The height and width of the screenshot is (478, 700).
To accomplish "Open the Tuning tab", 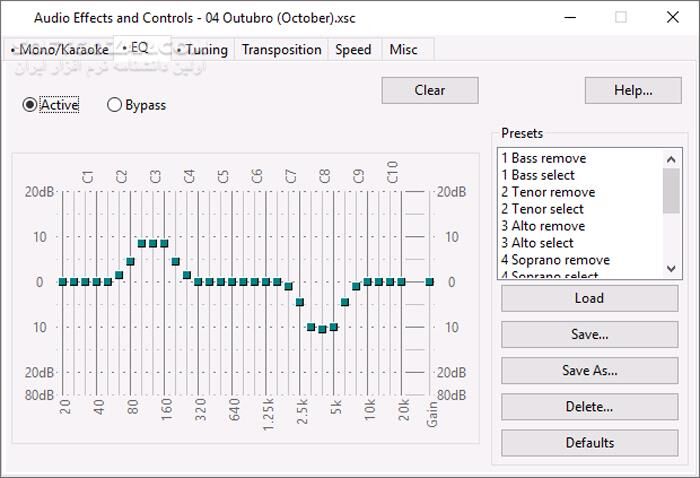I will (x=202, y=49).
